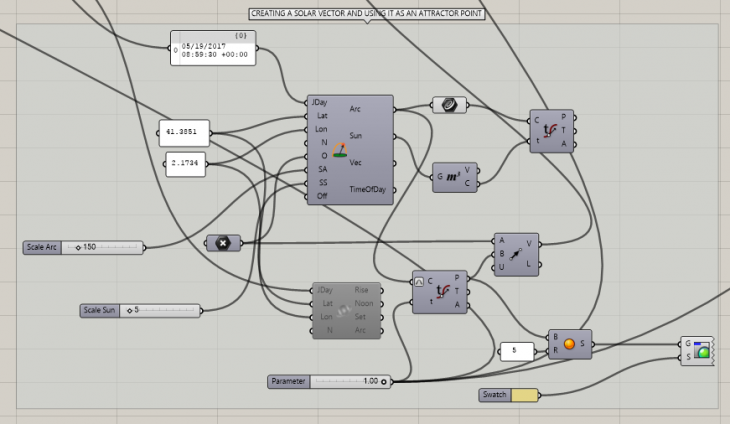Click the panel containing value 5

(x=517, y=351)
